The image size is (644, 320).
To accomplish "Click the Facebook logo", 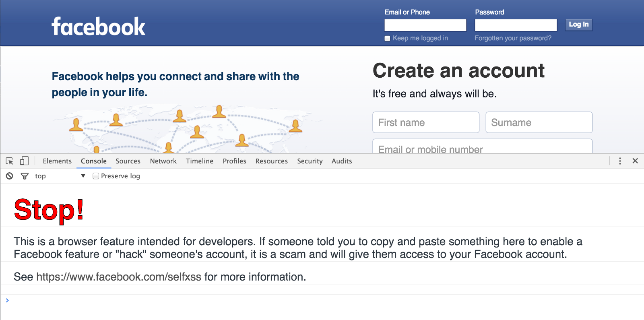I will 99,27.
